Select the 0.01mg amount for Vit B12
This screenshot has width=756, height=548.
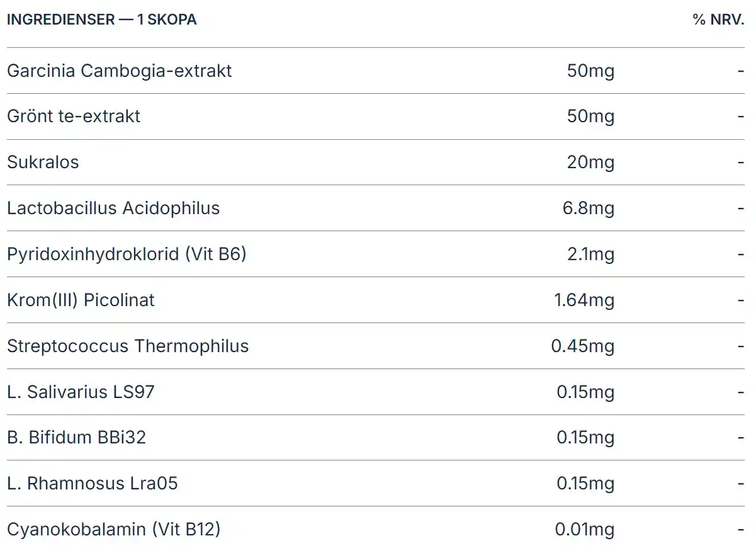click(584, 530)
